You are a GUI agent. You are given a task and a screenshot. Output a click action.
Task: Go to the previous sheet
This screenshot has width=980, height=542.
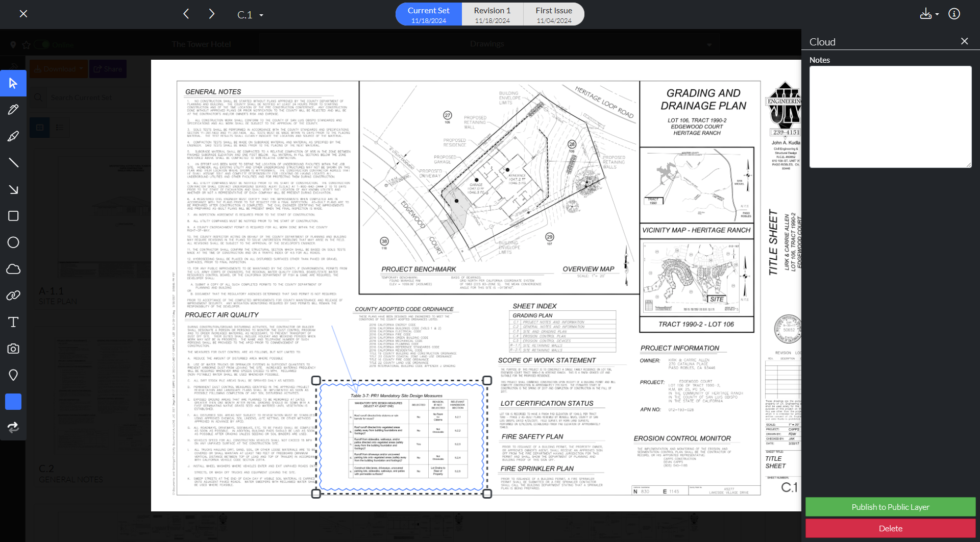click(186, 14)
